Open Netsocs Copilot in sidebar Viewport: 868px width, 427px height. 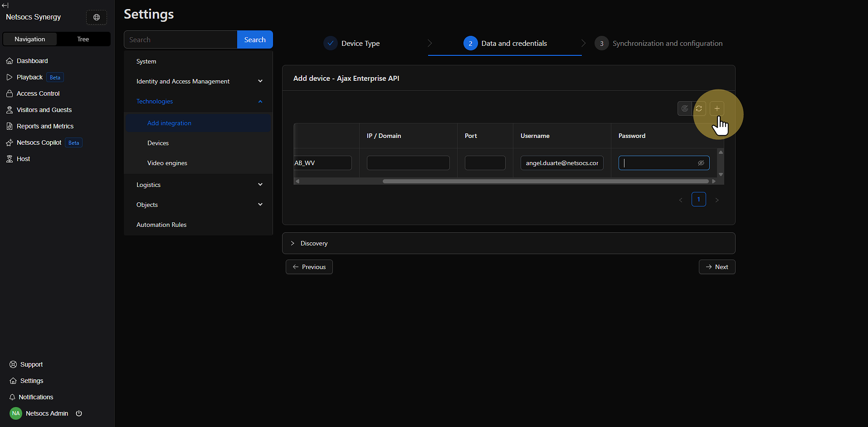pos(39,142)
